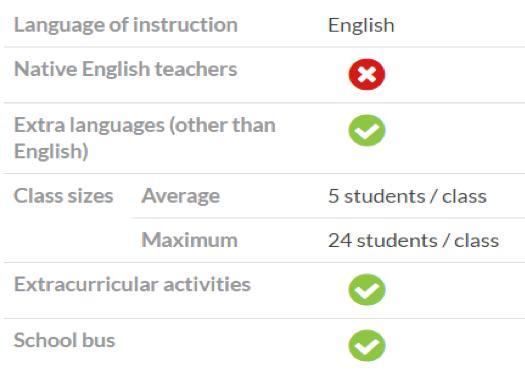Click green checkmark for Extracurricular activities
Viewport: 525px width, 379px height.
[x=367, y=290]
